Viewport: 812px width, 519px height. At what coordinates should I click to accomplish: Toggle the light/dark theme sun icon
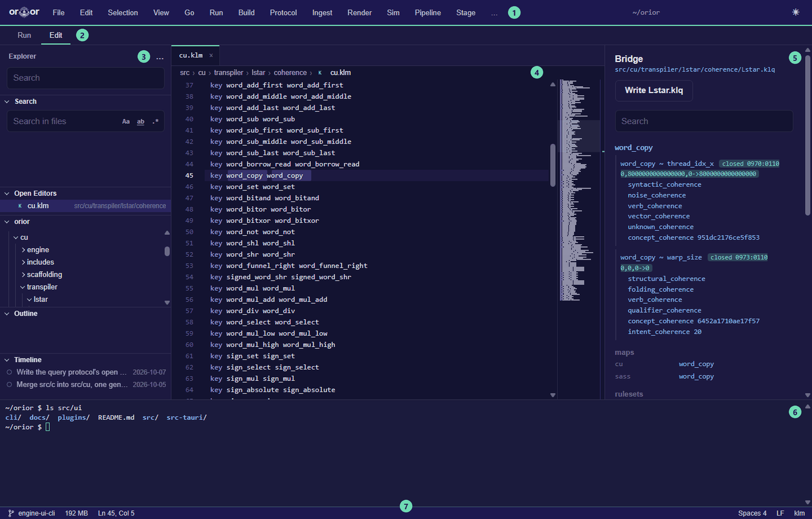[796, 12]
